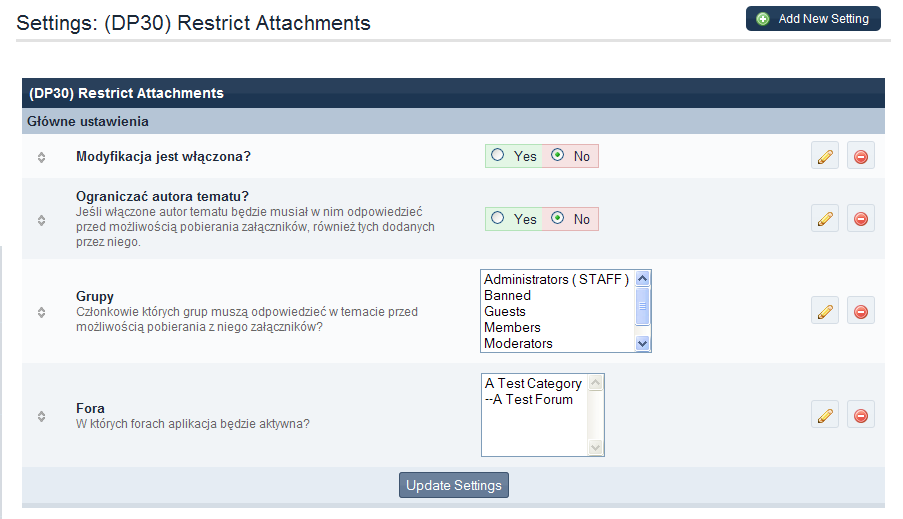Select 'Administrators ( STAFF )' in groups list

click(556, 279)
